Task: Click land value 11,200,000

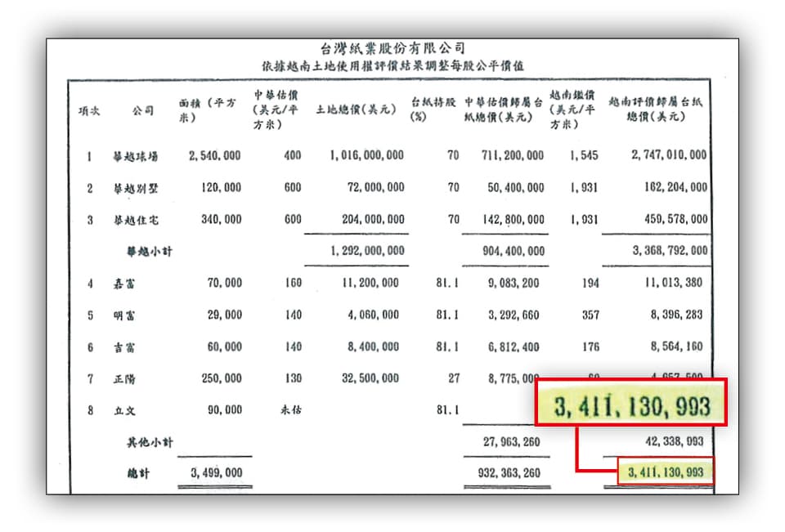Action: pyautogui.click(x=370, y=283)
